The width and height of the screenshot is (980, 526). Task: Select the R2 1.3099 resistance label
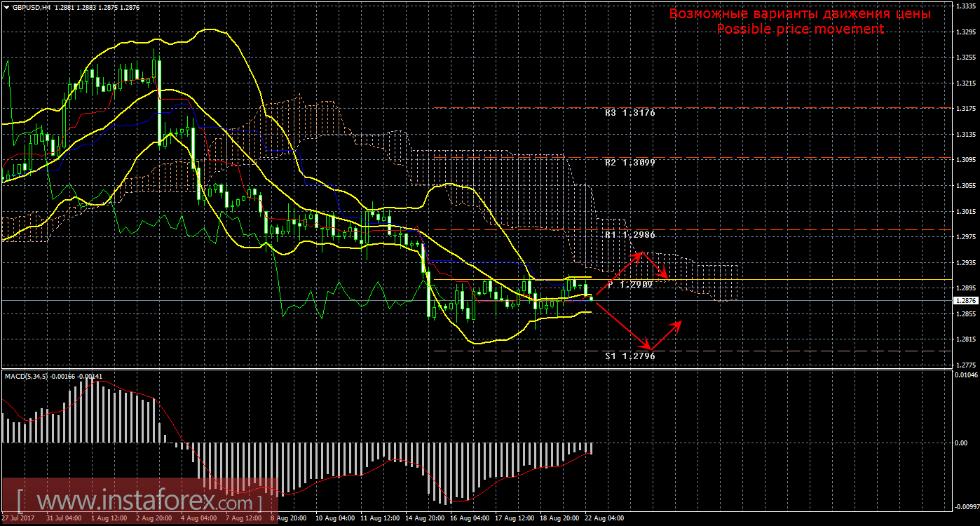(x=629, y=162)
